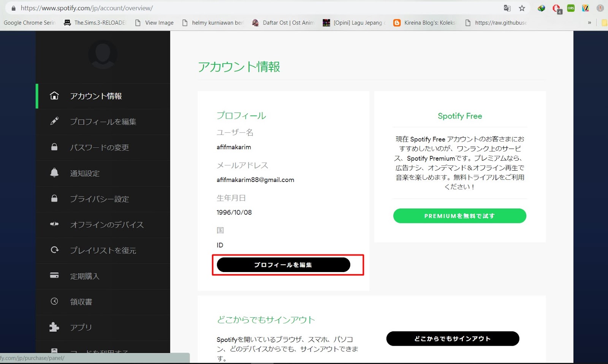The width and height of the screenshot is (608, 364).
Task: Click the lock icon beside パスワードの変更
Action: point(54,147)
